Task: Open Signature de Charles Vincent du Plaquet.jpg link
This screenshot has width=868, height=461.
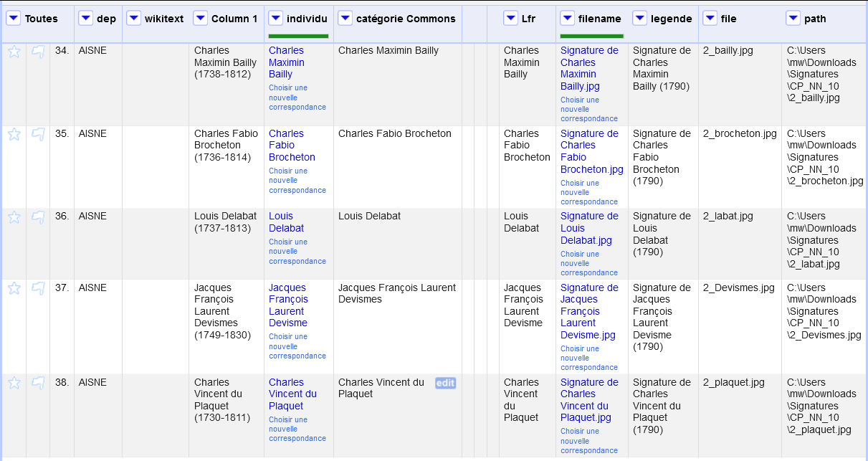Action: click(589, 400)
